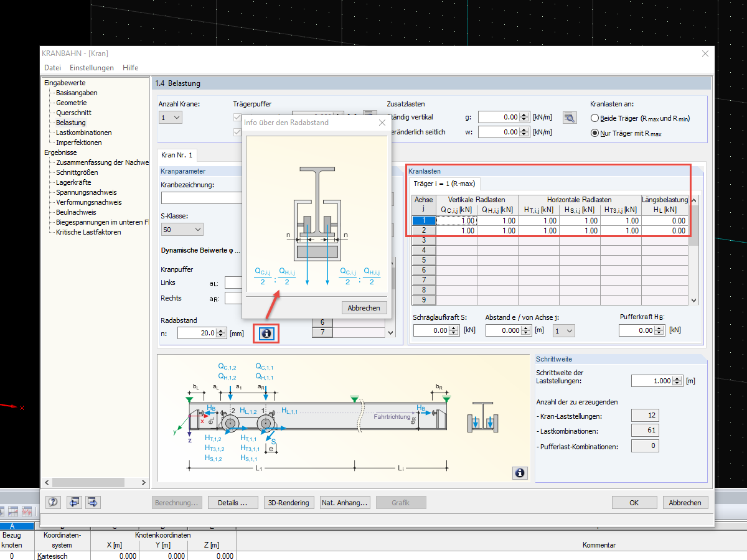Select Beide Träger radio option
Viewport: 747px width, 560px height.
(x=595, y=118)
